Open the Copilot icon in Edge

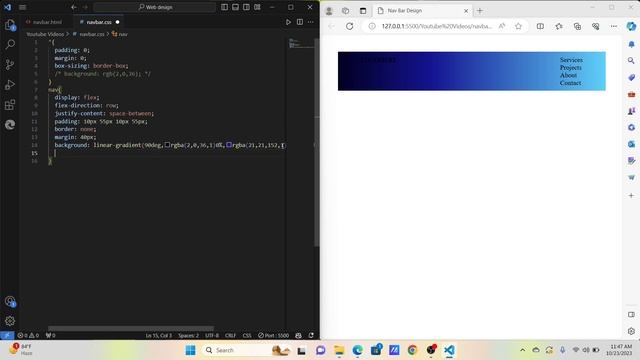(x=631, y=26)
